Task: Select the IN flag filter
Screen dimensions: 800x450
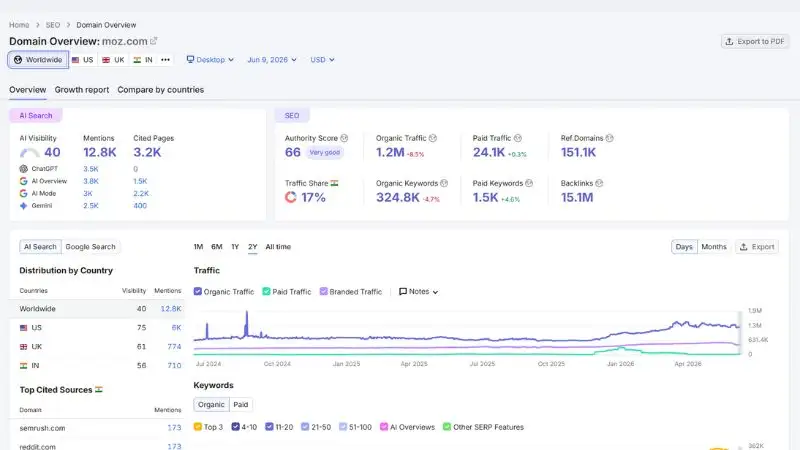Action: [143, 60]
